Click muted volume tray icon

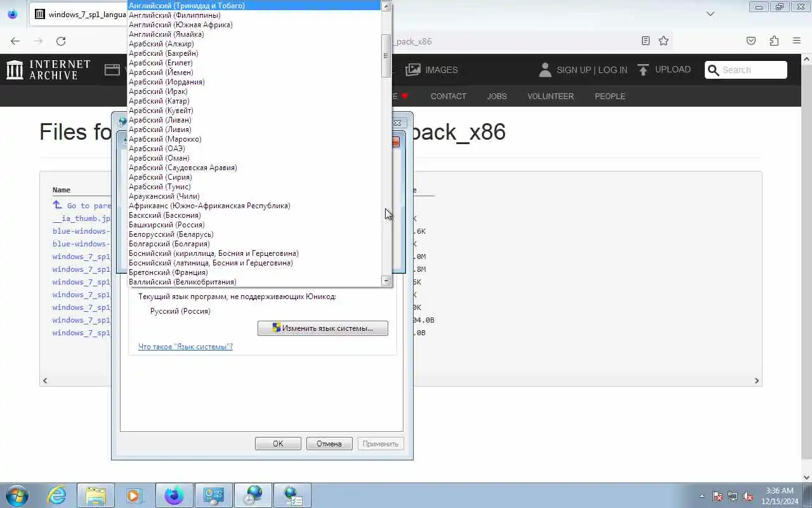coord(748,496)
